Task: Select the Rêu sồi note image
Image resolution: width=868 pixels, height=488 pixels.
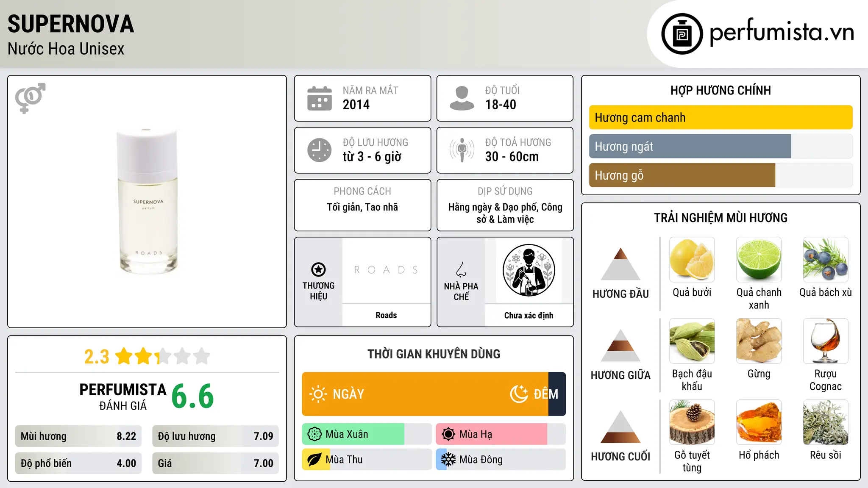Action: 826,422
